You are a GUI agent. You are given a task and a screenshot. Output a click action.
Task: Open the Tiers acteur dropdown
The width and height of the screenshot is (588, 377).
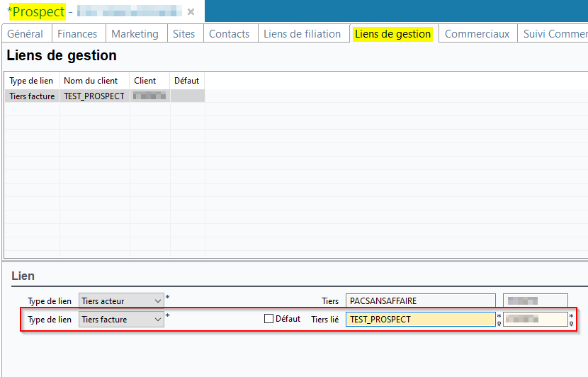pyautogui.click(x=157, y=301)
